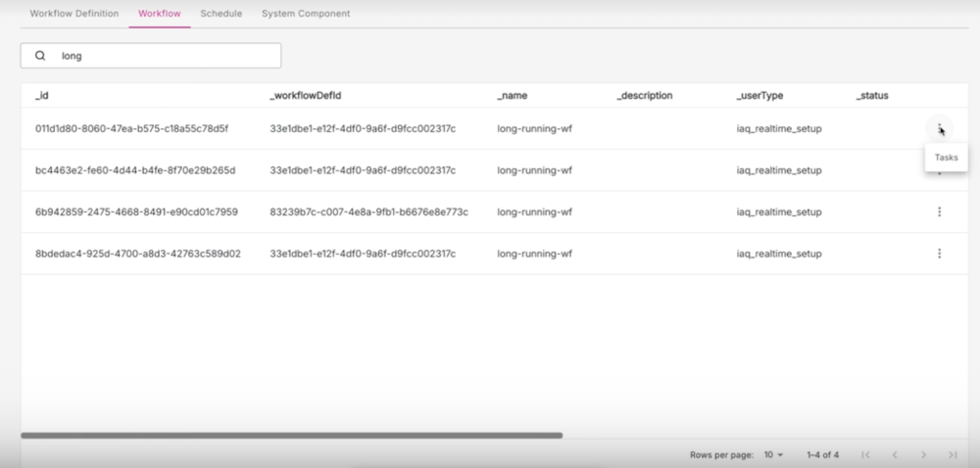Go to the previous page arrow
The image size is (980, 468).
pos(894,455)
